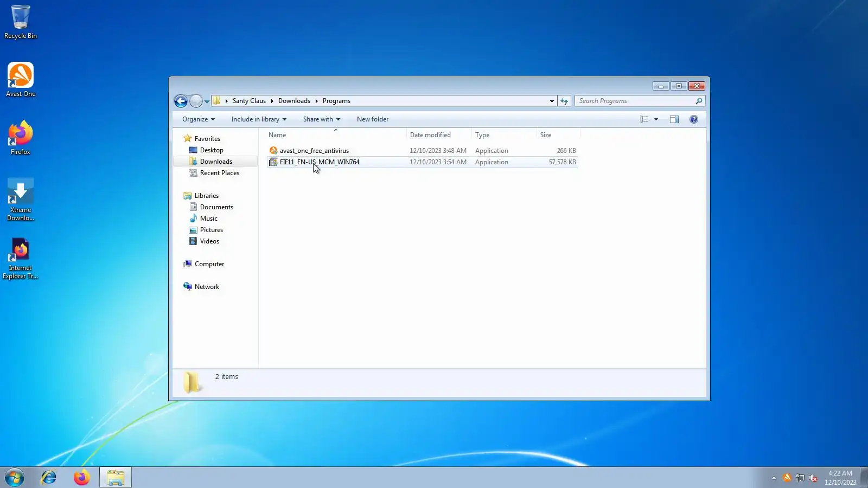This screenshot has width=868, height=488.
Task: Sort files by the Type column
Action: pyautogui.click(x=504, y=135)
